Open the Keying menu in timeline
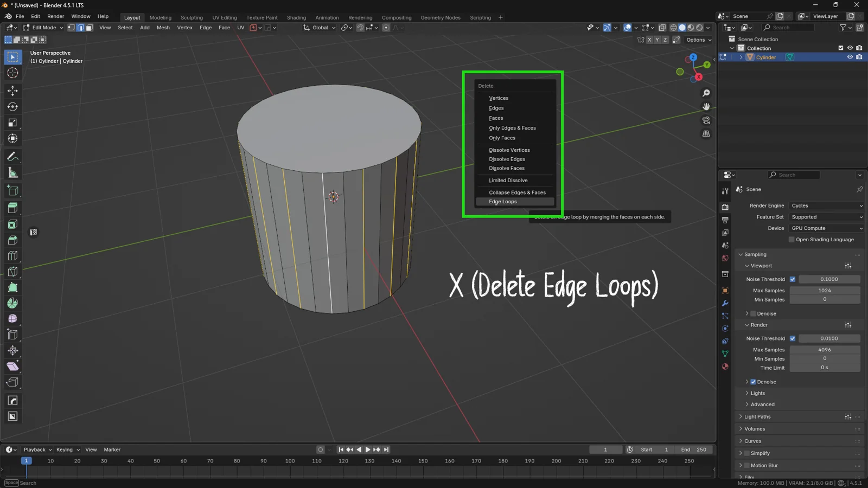Screen dimensions: 868x488 tap(68, 450)
